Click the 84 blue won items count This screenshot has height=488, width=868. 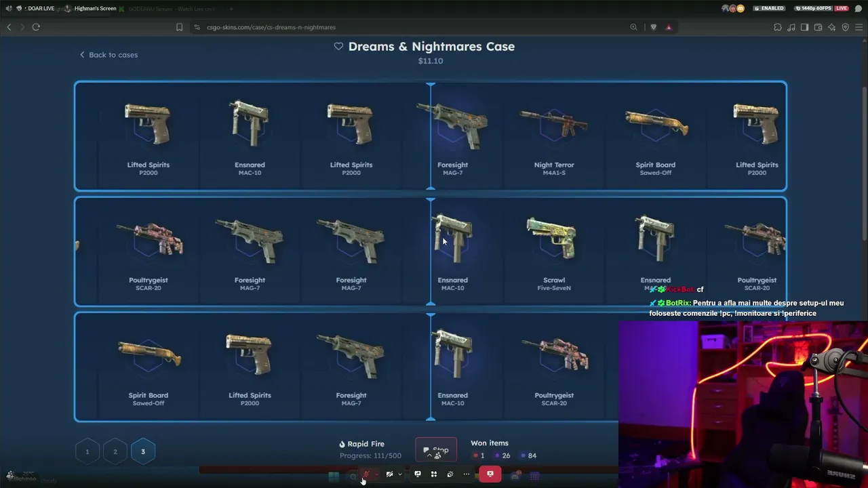[528, 456]
